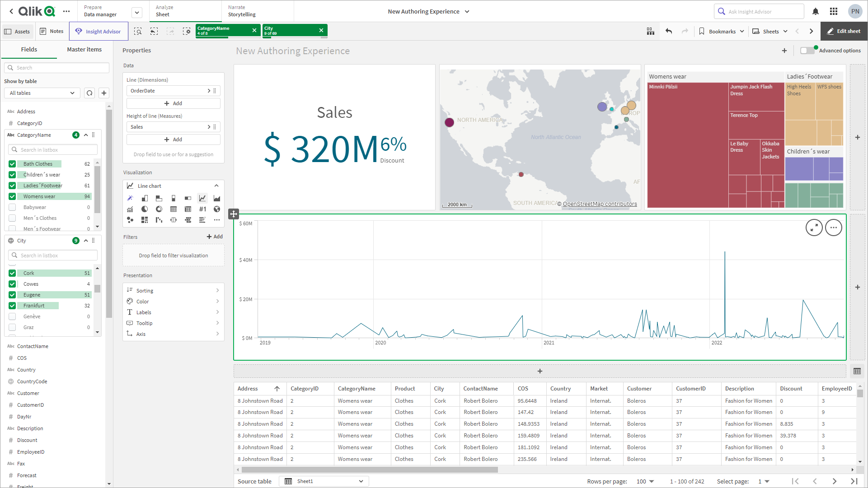
Task: Click the undo arrow icon
Action: pos(669,32)
